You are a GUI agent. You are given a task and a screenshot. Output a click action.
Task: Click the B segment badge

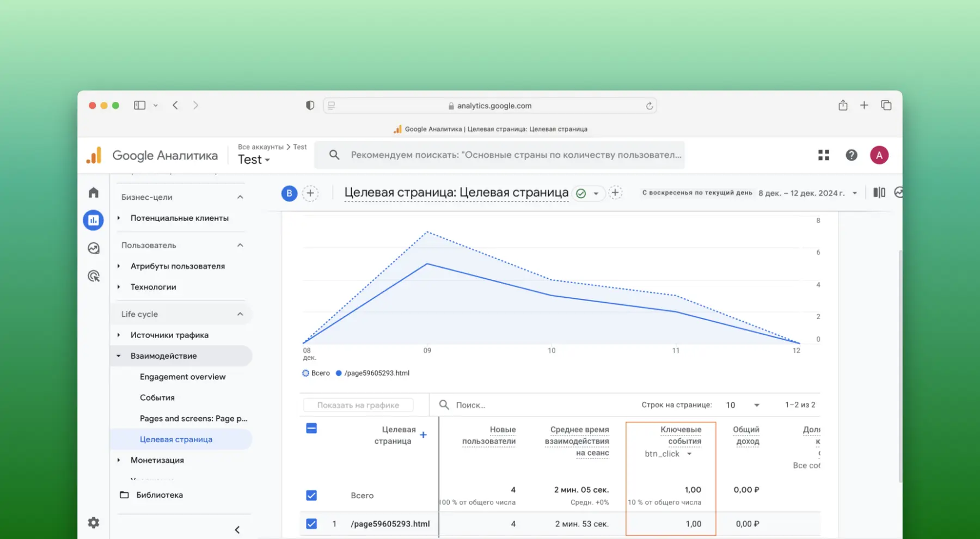pos(289,193)
